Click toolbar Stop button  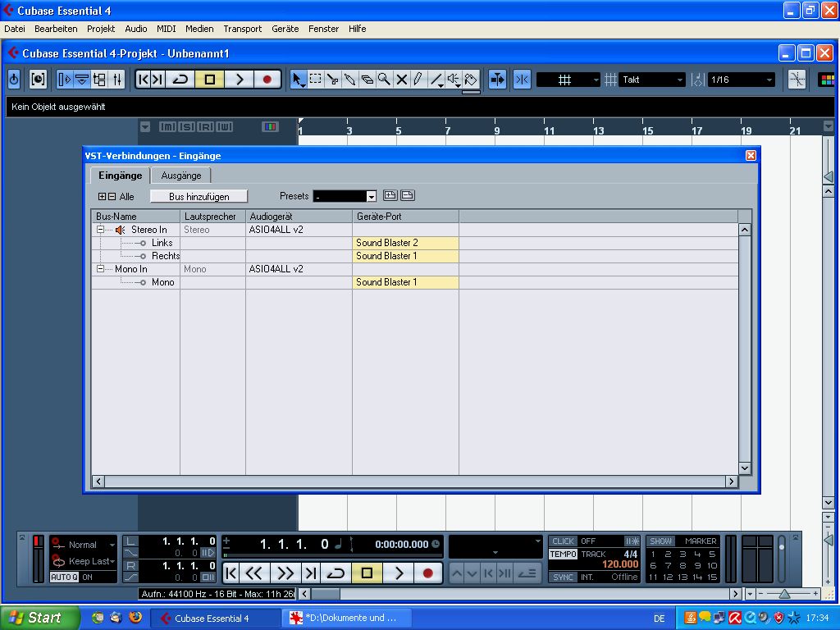[210, 80]
